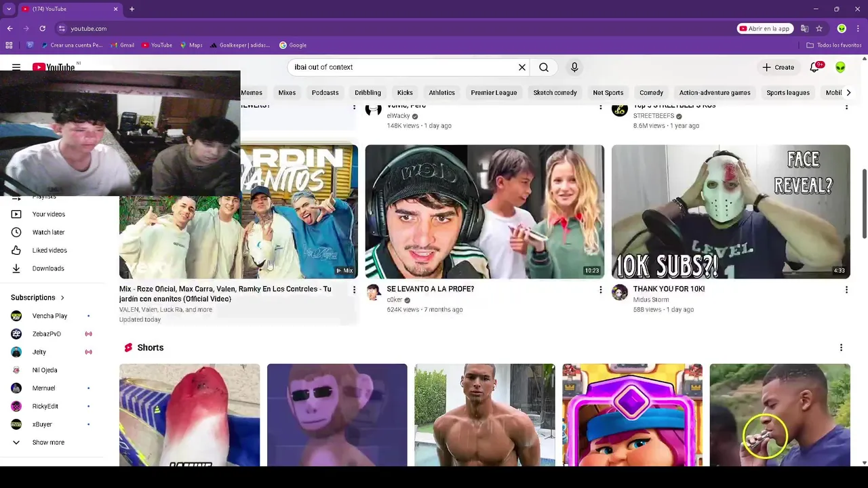The image size is (868, 488).
Task: Open the FACE REVEAL 10K SUBS thumbnail
Action: [730, 211]
